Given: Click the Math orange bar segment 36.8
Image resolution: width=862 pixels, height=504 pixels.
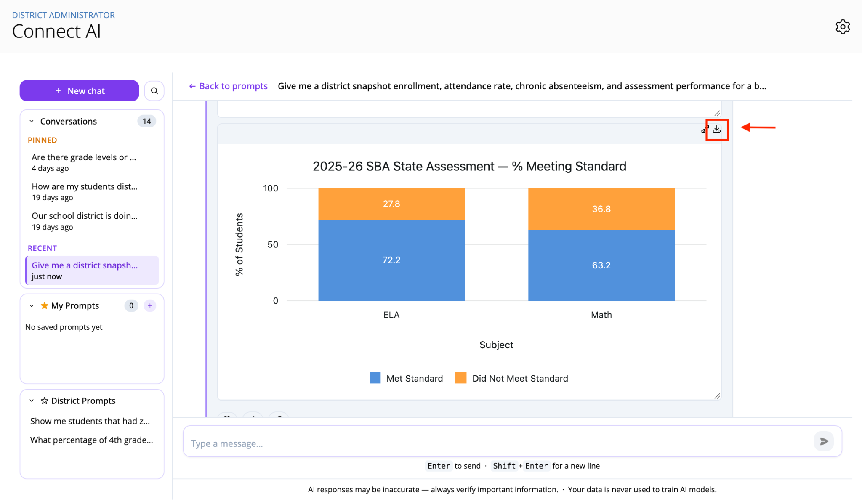Looking at the screenshot, I should click(601, 209).
